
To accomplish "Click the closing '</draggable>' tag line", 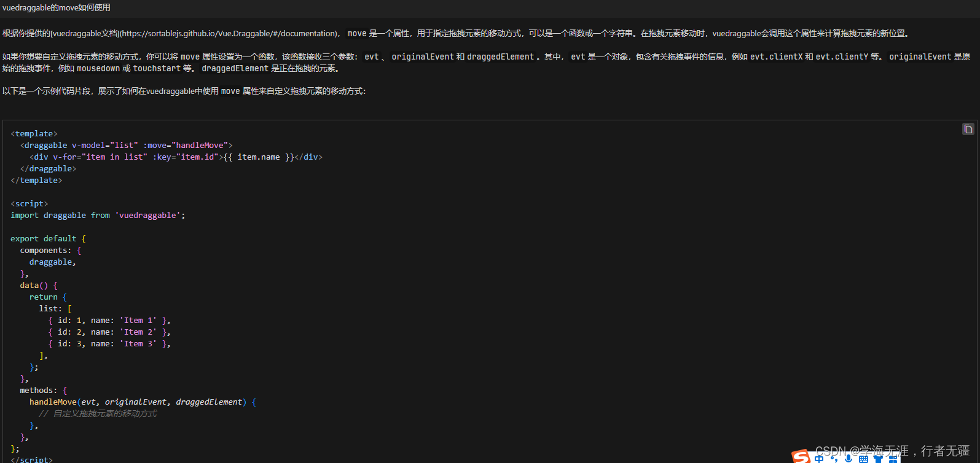I will (48, 168).
